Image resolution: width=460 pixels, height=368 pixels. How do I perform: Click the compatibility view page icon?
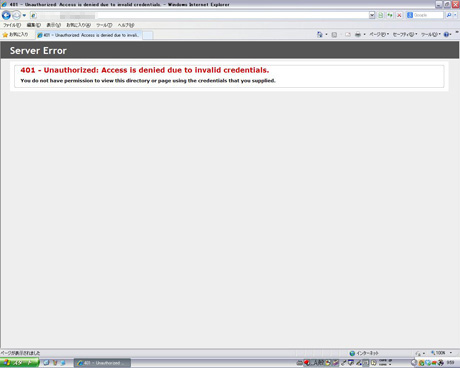[381, 15]
